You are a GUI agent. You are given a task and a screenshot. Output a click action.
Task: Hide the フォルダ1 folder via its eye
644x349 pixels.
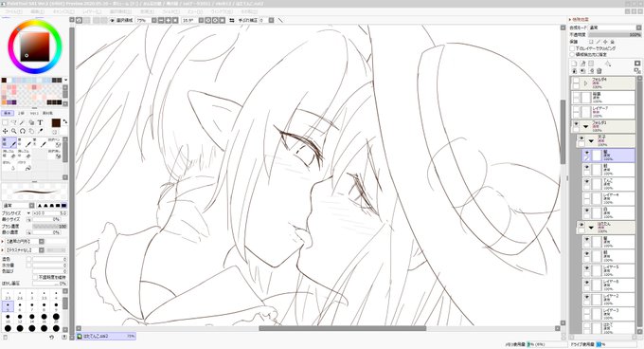pos(576,123)
